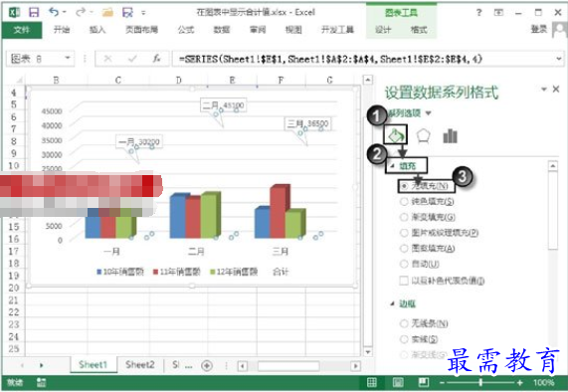Viewport: 568px width, 392px height.
Task: Select the Solid fill (纯色填充) radio button
Action: click(404, 201)
